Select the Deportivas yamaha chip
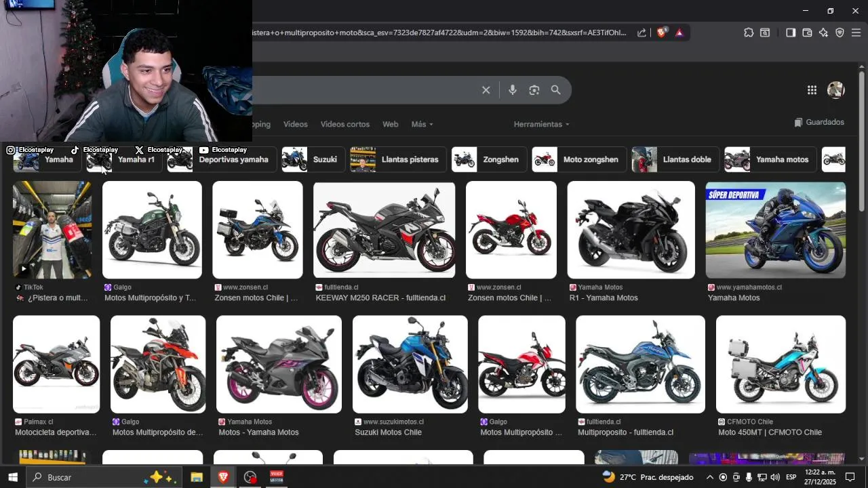The width and height of the screenshot is (868, 488). (222, 160)
